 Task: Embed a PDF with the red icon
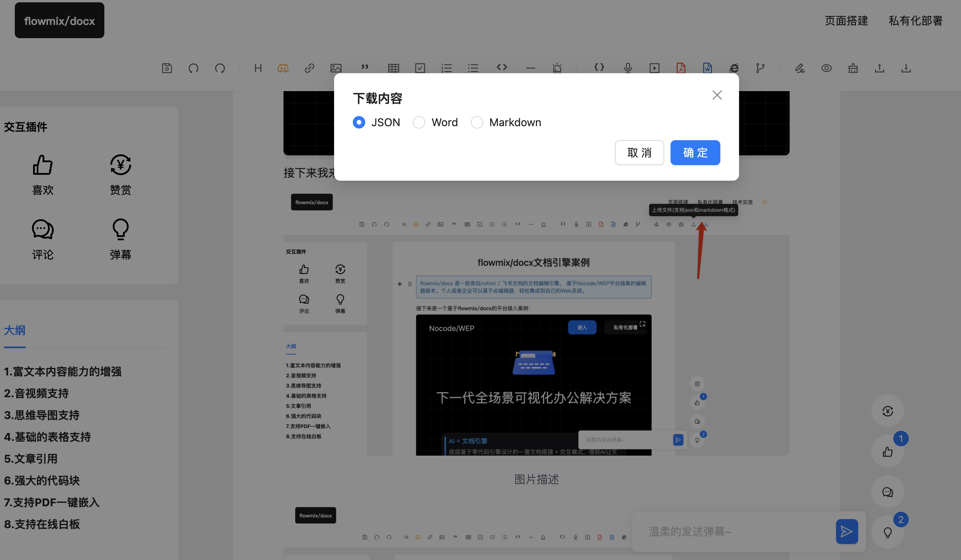click(681, 68)
